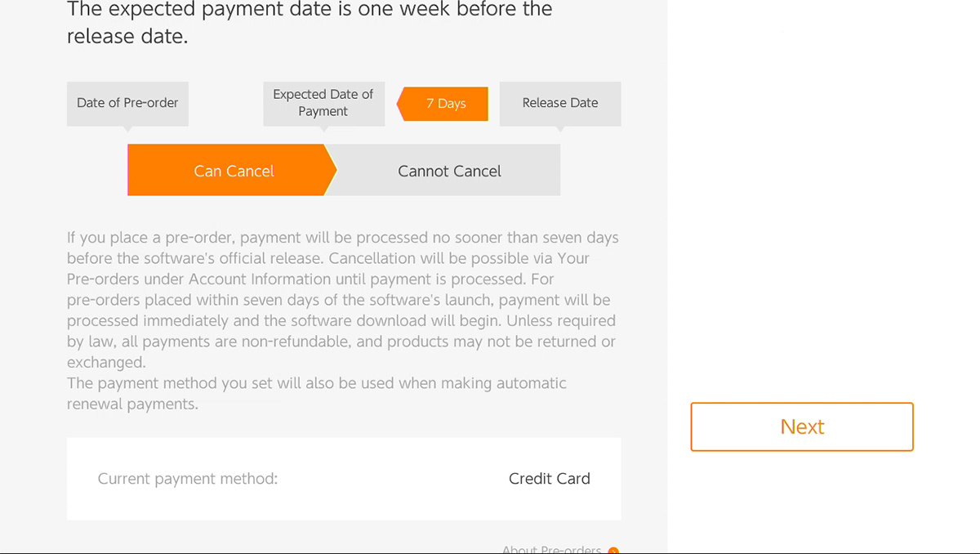Click the expected payment date heading
Image resolution: width=980 pixels, height=554 pixels.
(x=310, y=23)
